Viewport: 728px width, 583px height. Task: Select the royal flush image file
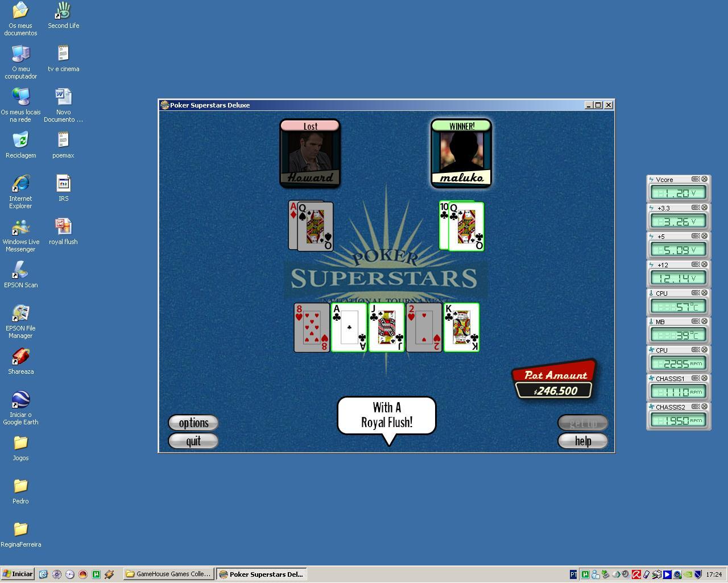(x=63, y=231)
